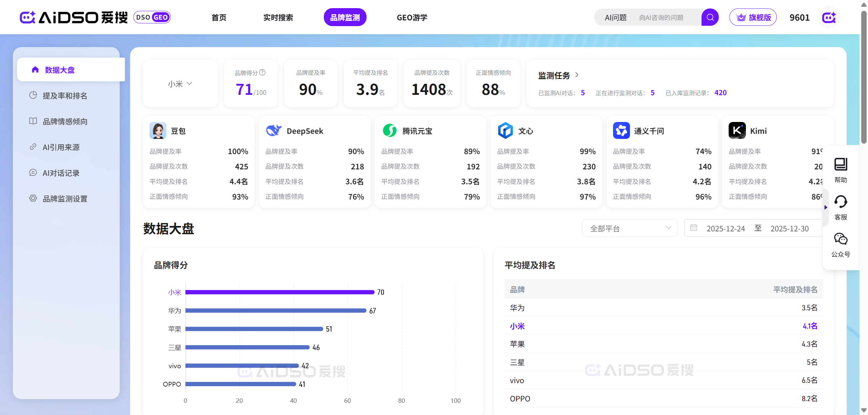Expand the 小米 brand dropdown
Image resolution: width=868 pixels, height=415 pixels.
click(x=180, y=84)
